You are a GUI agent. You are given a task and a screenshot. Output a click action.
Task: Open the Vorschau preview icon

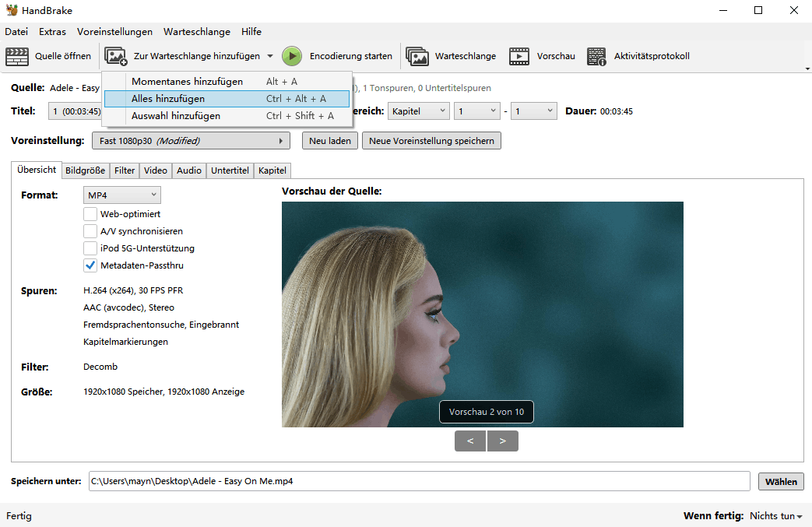tap(519, 56)
